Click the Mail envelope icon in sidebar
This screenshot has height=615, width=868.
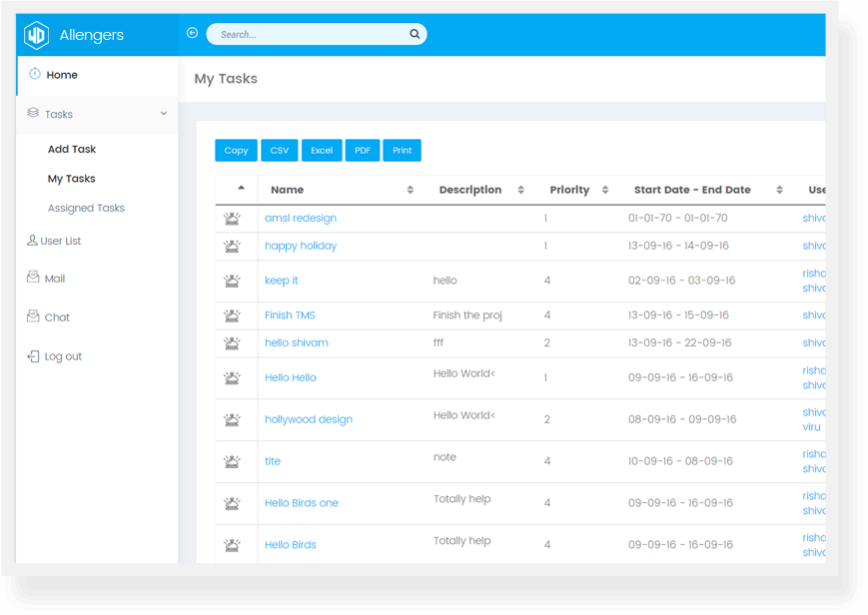[x=33, y=279]
